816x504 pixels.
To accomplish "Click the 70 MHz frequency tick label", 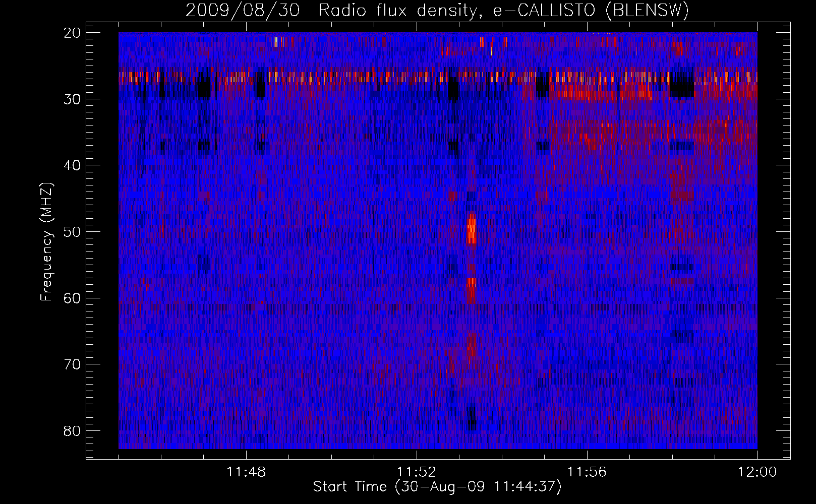I will (73, 364).
